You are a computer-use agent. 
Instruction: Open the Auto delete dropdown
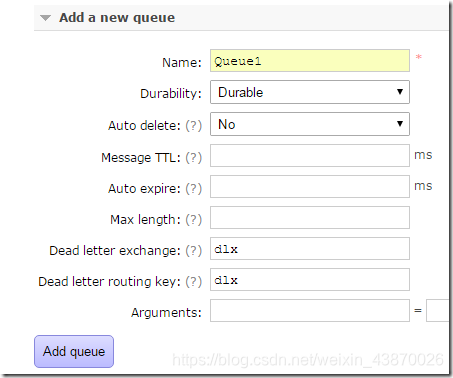coord(310,124)
